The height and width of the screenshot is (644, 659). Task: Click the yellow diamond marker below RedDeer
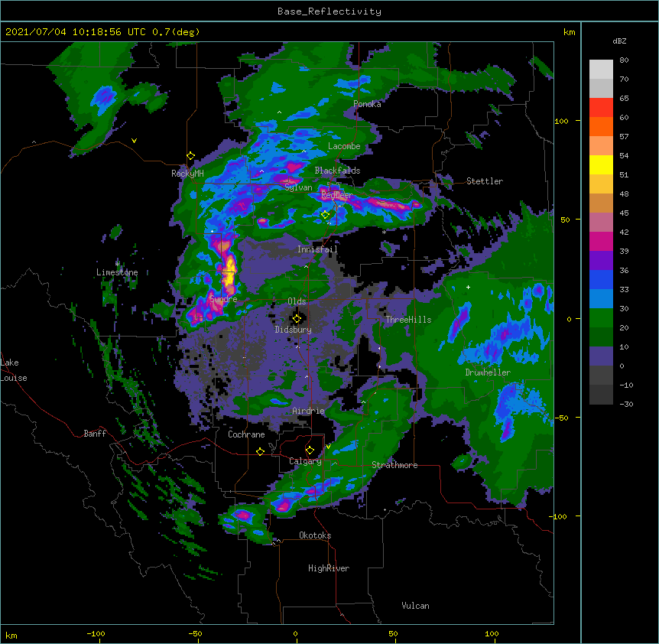[x=325, y=215]
